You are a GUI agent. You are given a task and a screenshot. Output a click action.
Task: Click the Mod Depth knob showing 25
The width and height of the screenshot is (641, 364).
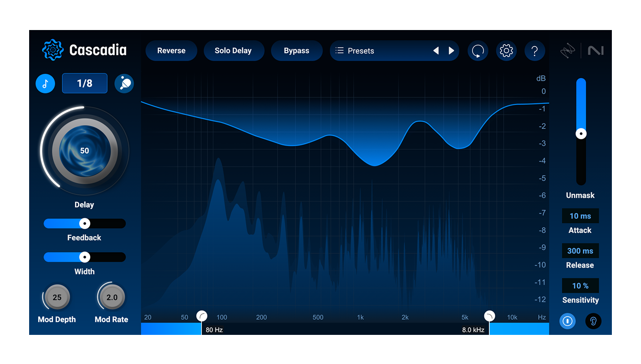click(x=57, y=298)
